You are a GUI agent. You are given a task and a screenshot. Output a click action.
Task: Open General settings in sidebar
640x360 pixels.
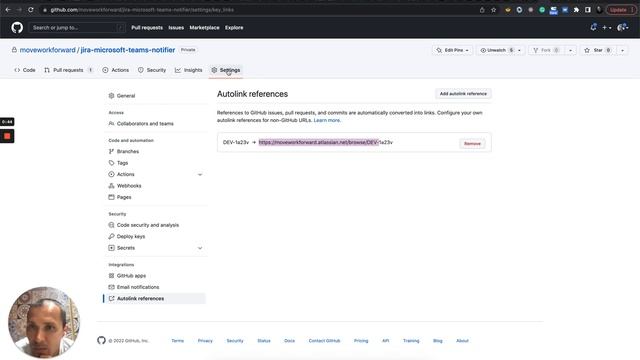point(126,96)
